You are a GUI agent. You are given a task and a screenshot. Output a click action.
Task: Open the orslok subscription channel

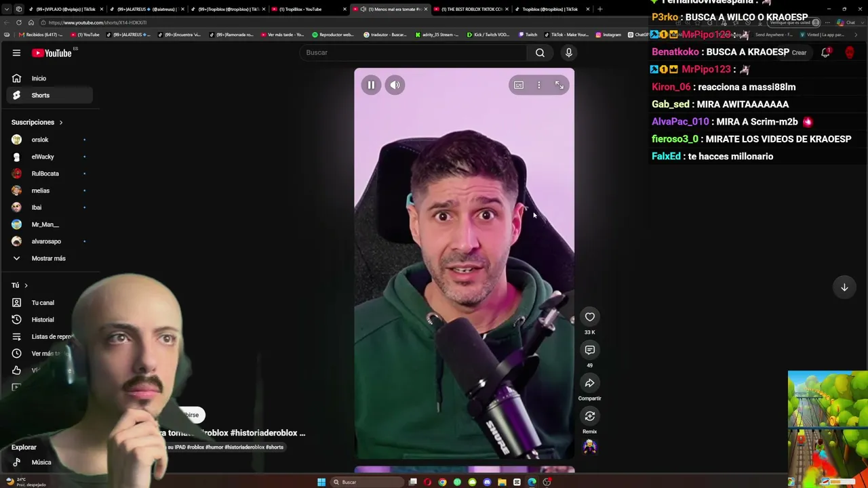pyautogui.click(x=50, y=140)
